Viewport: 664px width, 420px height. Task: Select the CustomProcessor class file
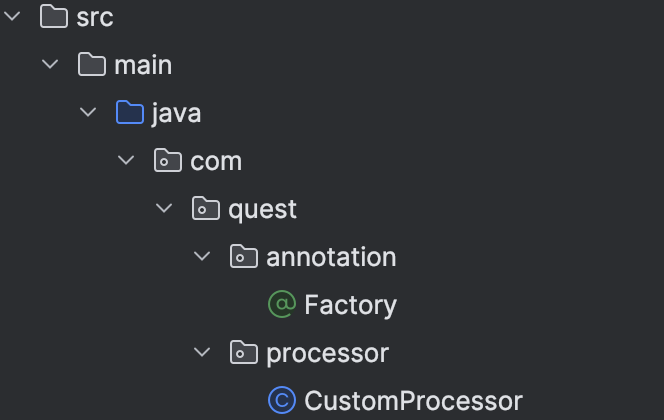[413, 401]
